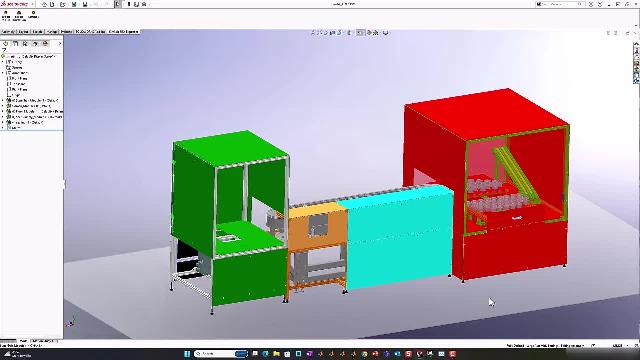Expand the Annotations folder
640x360 pixels.
tap(3, 73)
